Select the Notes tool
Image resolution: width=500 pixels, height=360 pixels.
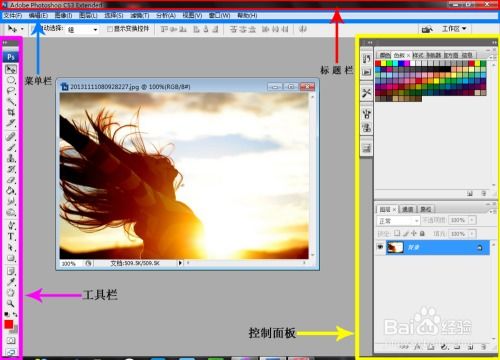pos(11,271)
